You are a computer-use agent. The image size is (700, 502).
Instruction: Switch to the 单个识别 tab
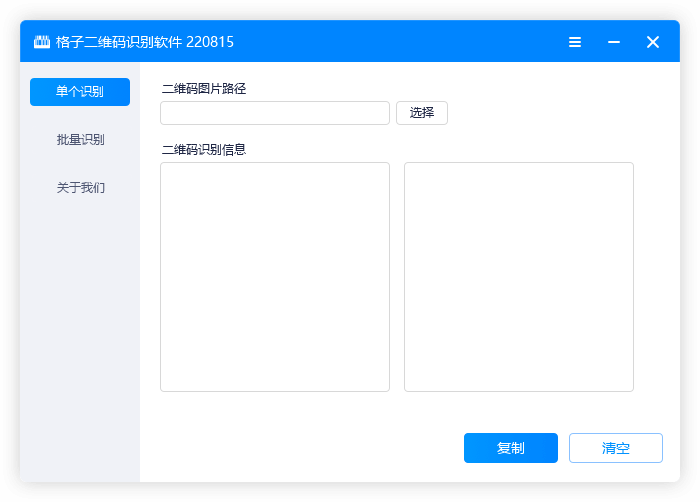[80, 92]
